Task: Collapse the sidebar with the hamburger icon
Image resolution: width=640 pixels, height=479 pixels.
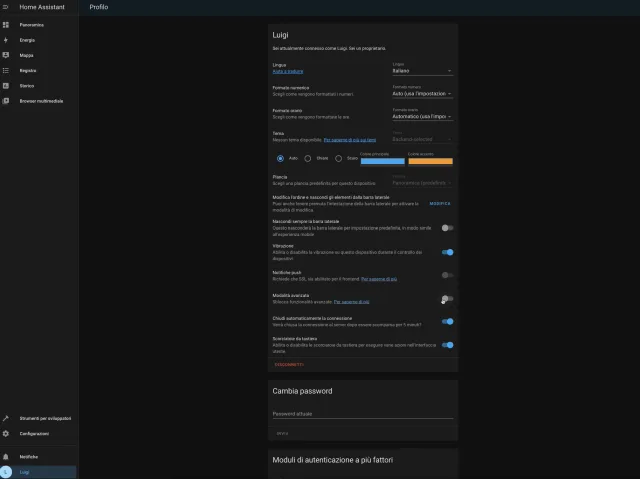Action: tap(7, 7)
